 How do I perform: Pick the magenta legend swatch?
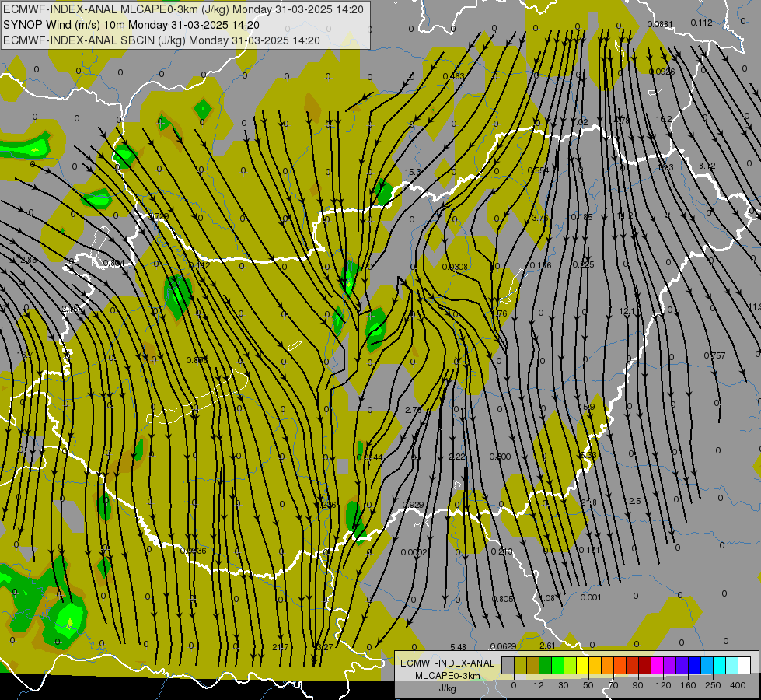click(x=657, y=665)
